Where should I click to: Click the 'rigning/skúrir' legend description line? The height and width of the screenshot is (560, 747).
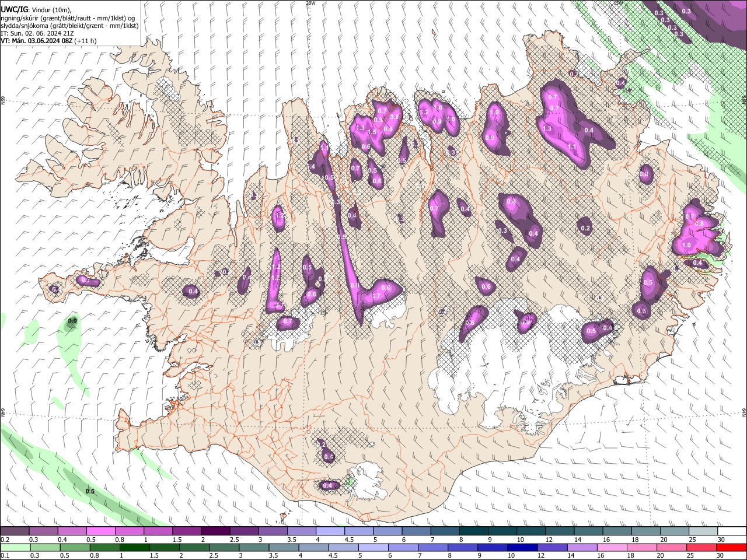pos(69,18)
